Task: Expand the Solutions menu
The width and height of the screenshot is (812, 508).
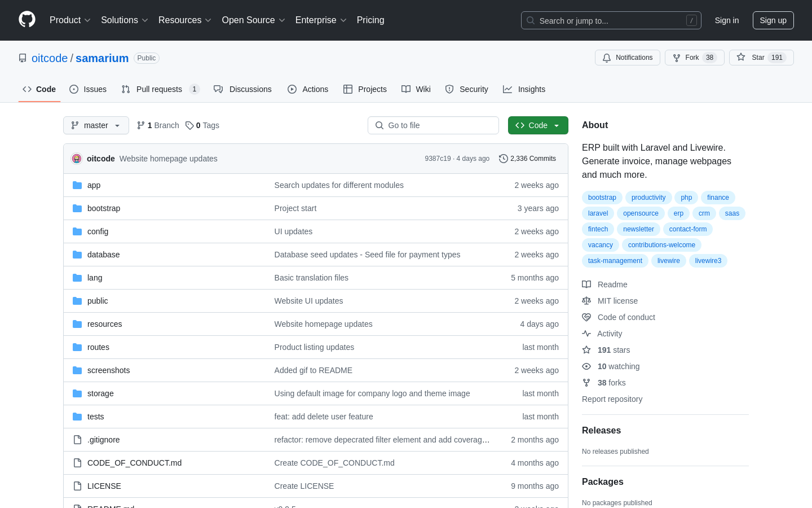Action: (125, 20)
